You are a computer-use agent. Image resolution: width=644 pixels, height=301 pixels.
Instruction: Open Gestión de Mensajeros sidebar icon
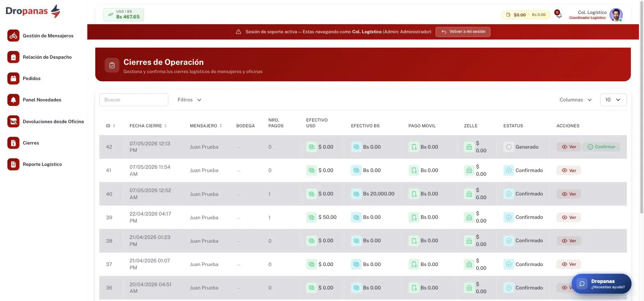tap(13, 36)
